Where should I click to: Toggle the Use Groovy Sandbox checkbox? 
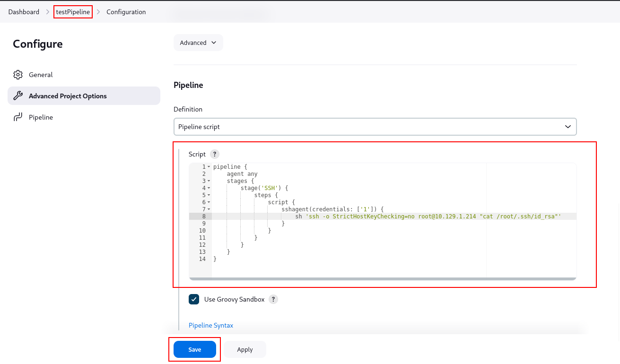pos(194,299)
